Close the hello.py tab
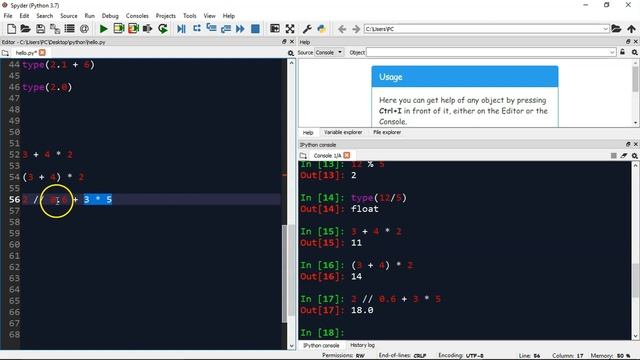This screenshot has height=360, width=640. click(x=42, y=52)
